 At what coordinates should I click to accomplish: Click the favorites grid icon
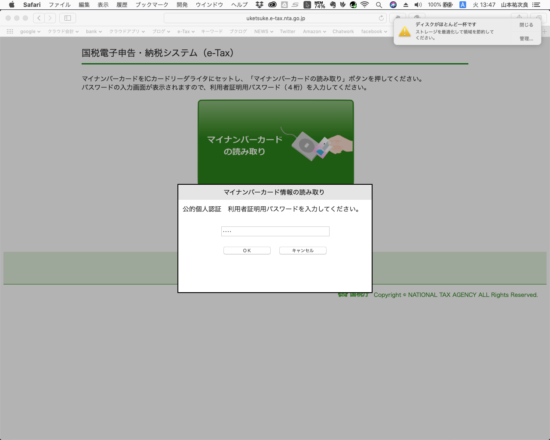(x=10, y=31)
